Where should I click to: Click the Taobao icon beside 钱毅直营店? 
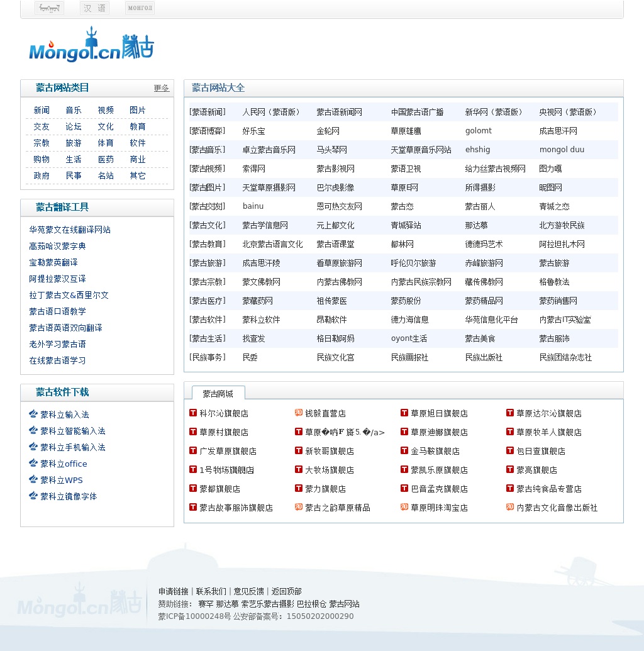299,413
